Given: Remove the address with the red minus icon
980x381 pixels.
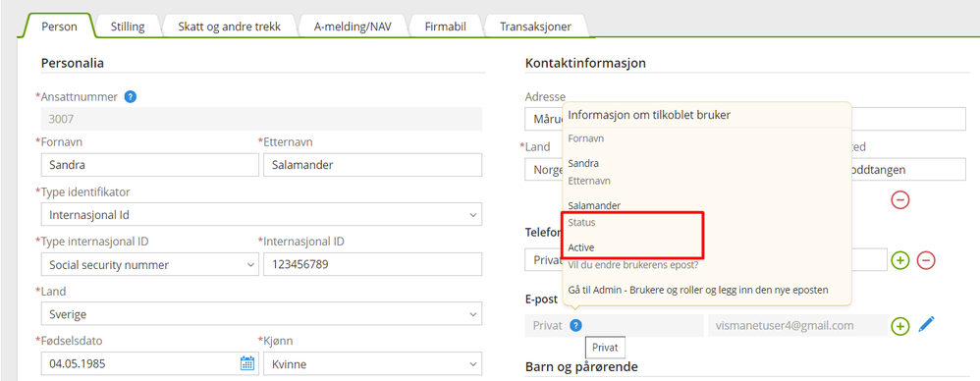Looking at the screenshot, I should pyautogui.click(x=900, y=200).
